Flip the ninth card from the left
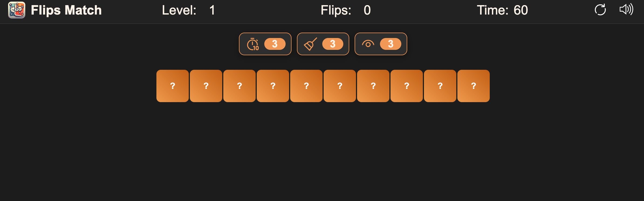644x201 pixels. [x=440, y=86]
